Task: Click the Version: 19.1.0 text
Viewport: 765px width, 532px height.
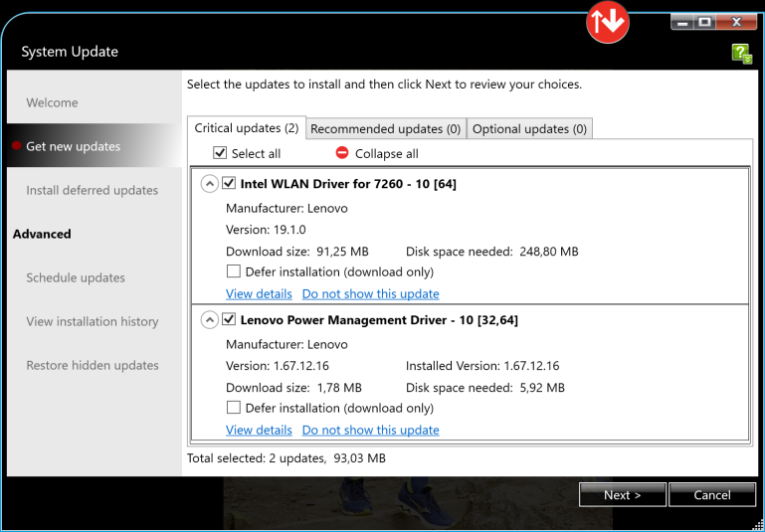Action: coord(266,230)
